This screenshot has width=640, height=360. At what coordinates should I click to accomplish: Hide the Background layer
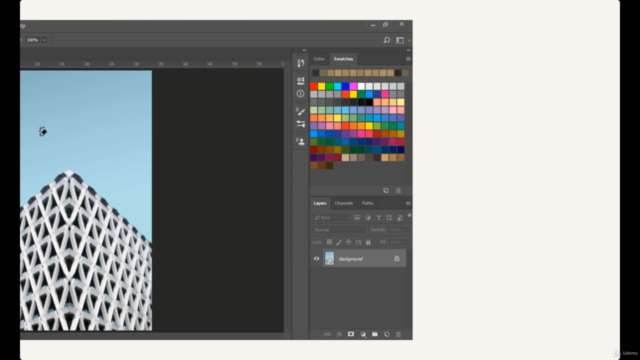316,258
